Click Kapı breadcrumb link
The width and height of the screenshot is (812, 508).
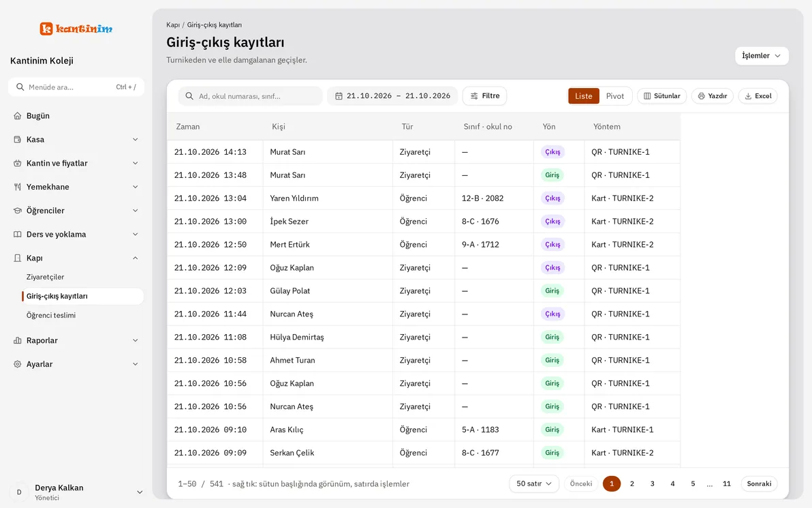[173, 25]
